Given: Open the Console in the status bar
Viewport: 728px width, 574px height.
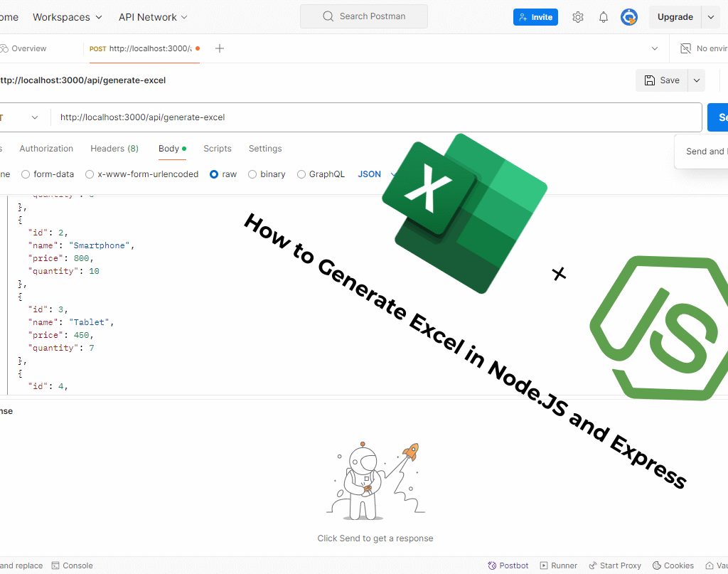Looking at the screenshot, I should 72,565.
